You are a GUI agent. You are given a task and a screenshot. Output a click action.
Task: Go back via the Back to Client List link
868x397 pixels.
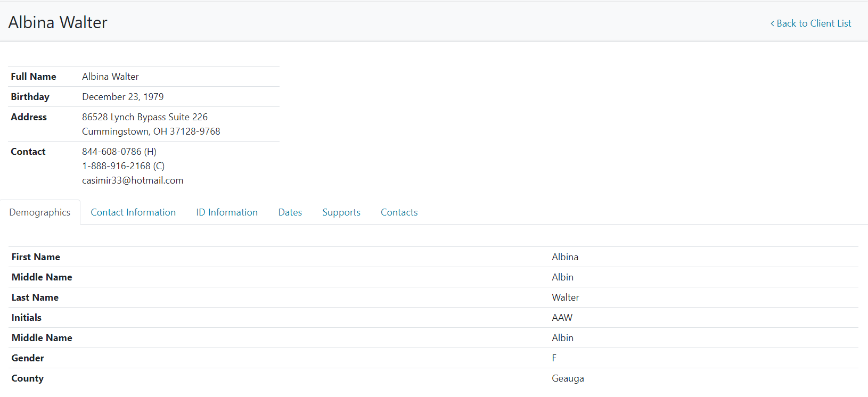pyautogui.click(x=813, y=23)
